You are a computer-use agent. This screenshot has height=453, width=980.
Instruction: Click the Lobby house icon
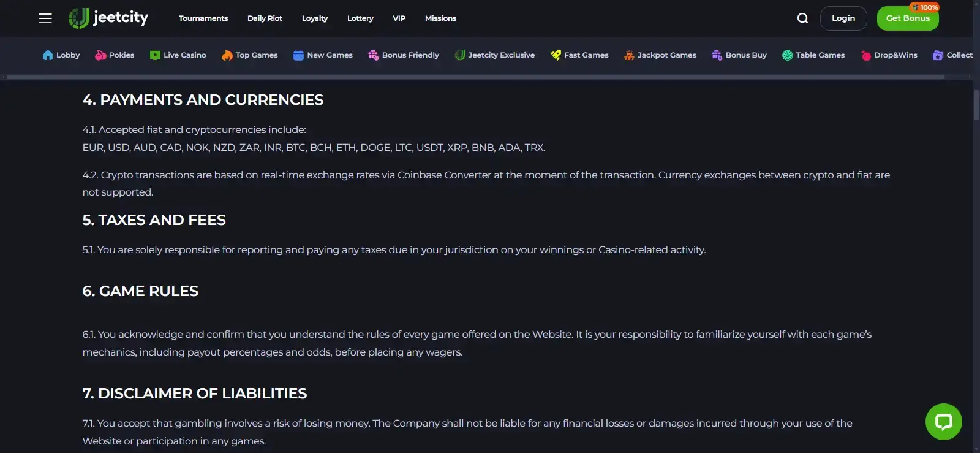click(x=48, y=55)
